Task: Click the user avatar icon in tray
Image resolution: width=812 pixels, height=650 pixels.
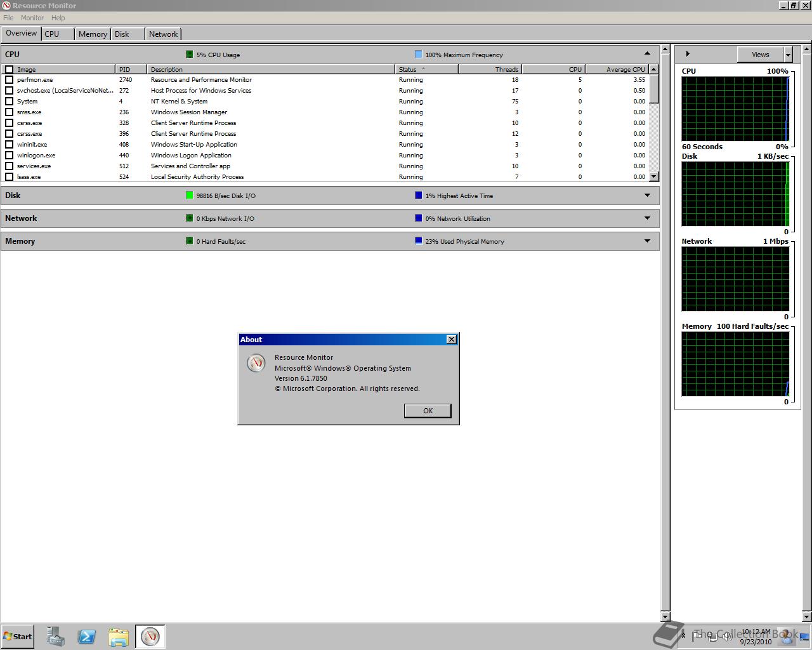Action: (x=787, y=636)
